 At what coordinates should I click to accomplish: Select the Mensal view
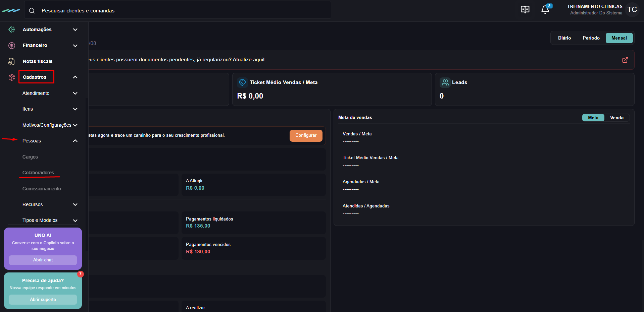click(x=619, y=38)
